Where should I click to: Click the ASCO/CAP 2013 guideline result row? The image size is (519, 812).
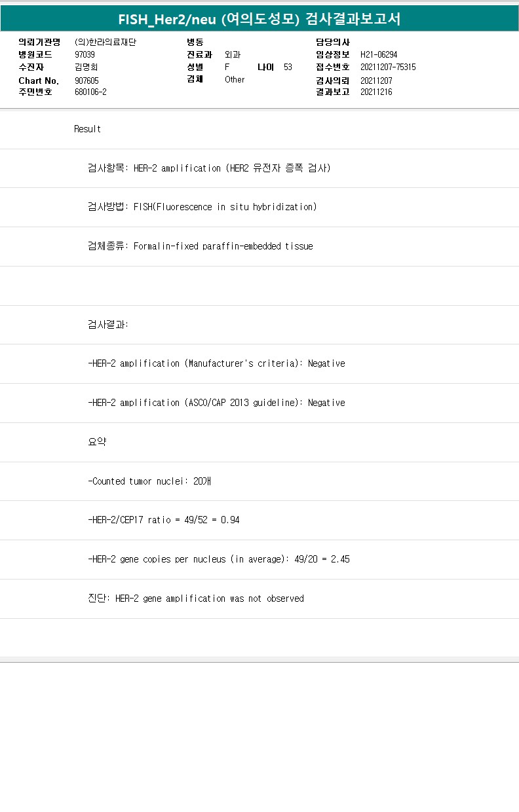tap(216, 403)
